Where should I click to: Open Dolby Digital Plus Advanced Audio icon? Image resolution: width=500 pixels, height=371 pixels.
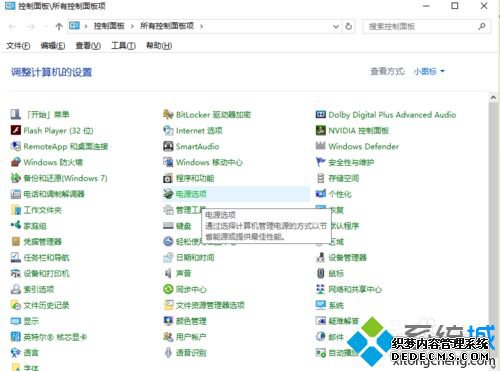pyautogui.click(x=320, y=114)
